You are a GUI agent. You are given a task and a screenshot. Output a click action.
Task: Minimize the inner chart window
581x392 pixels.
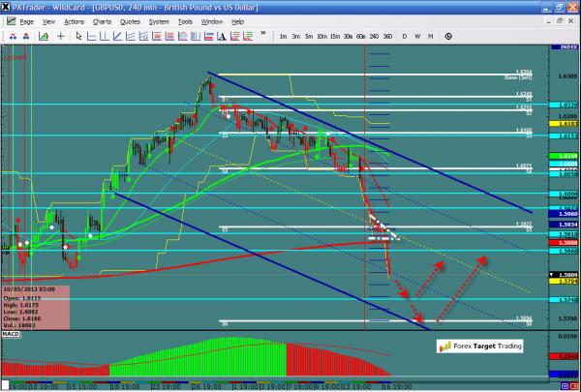click(549, 21)
